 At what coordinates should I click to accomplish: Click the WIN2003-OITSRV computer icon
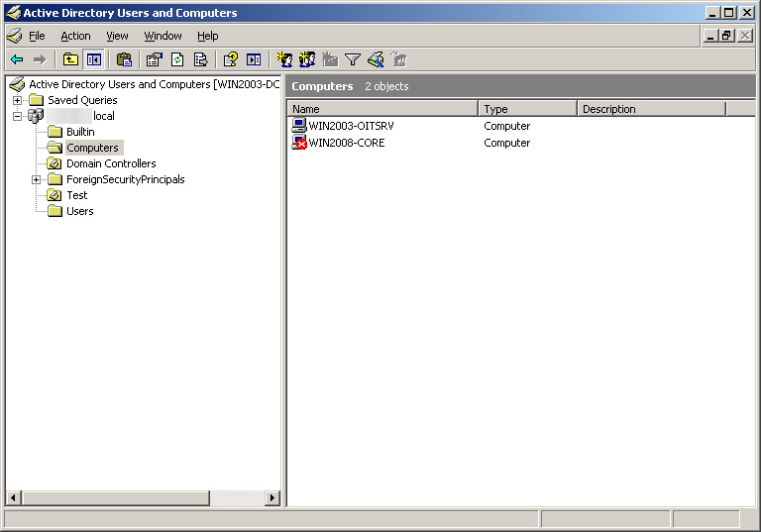299,126
